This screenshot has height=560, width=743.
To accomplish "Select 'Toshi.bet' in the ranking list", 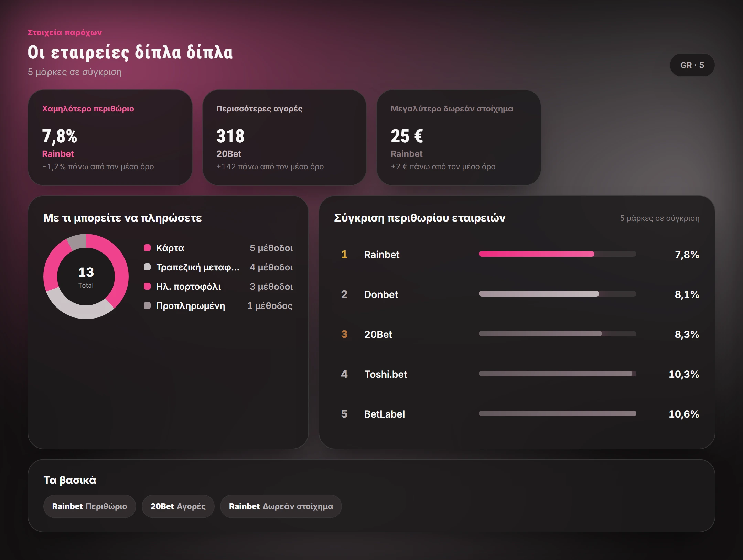I will [x=386, y=374].
